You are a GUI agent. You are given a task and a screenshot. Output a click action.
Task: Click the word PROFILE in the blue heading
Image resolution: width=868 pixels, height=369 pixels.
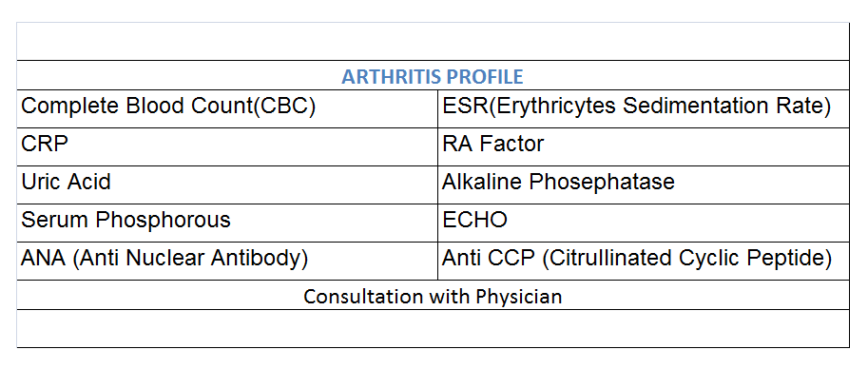tap(486, 76)
